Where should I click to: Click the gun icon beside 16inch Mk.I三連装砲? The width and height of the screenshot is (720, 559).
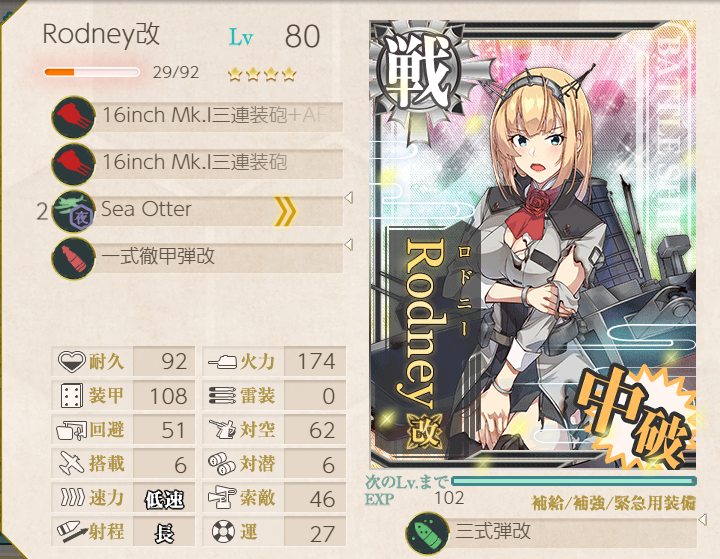[73, 164]
